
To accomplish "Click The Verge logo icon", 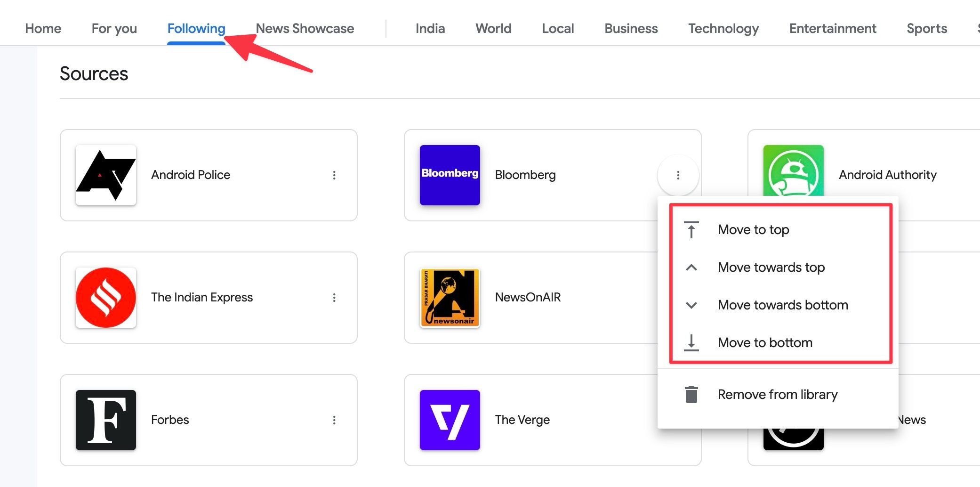I will [450, 420].
